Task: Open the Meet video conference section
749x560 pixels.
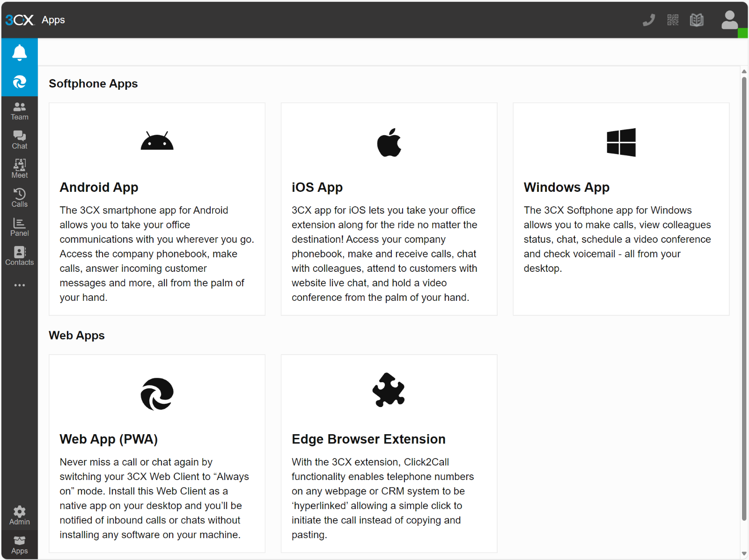Action: (19, 169)
